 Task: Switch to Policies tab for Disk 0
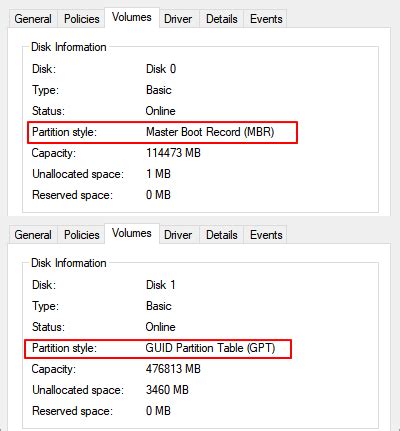tap(82, 19)
